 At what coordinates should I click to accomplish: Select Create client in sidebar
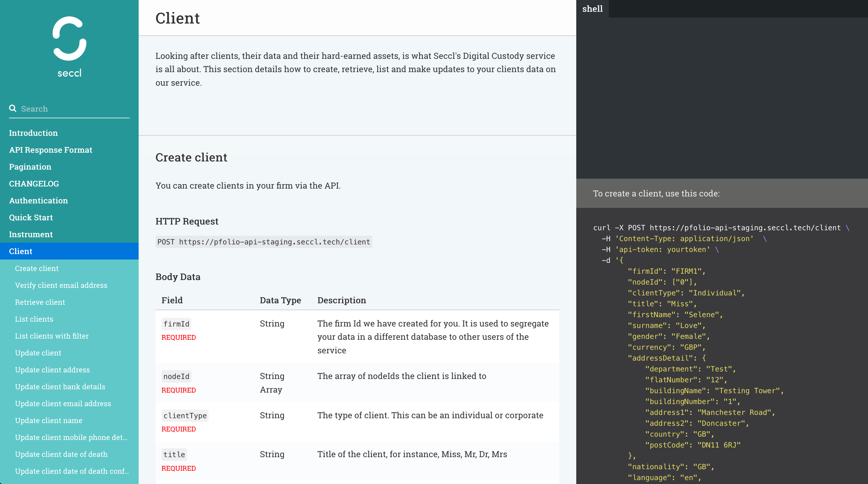(x=36, y=268)
